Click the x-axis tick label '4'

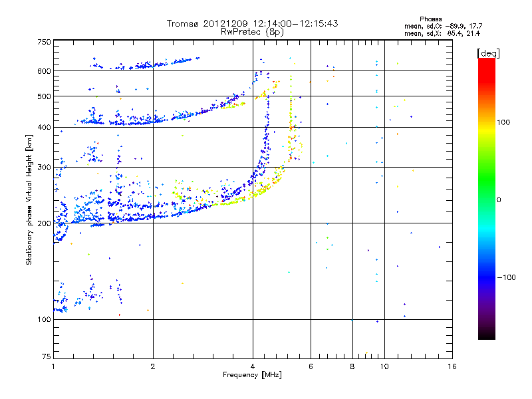(253, 366)
